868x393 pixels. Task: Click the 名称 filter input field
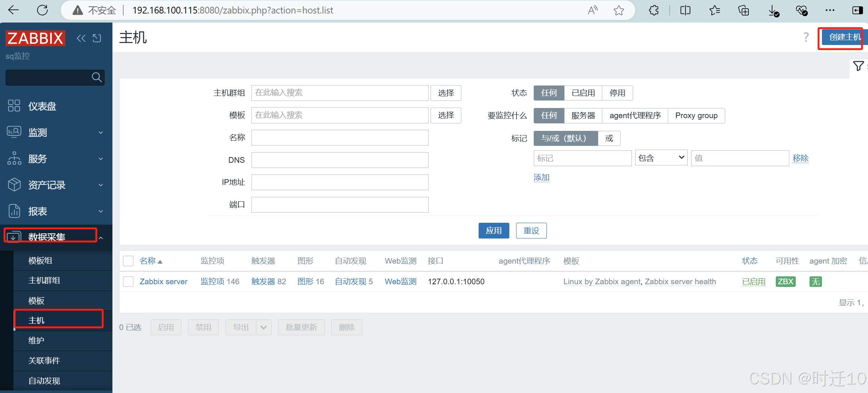tap(340, 138)
